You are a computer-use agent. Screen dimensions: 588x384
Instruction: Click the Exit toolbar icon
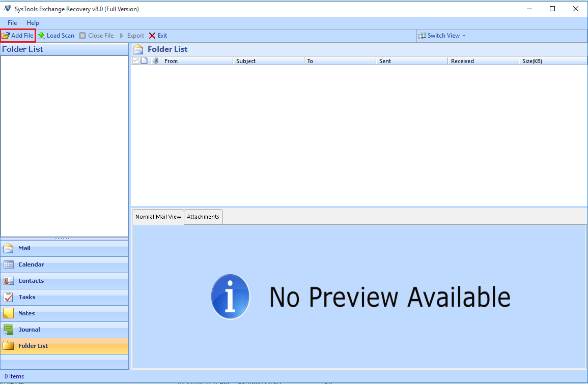point(152,36)
